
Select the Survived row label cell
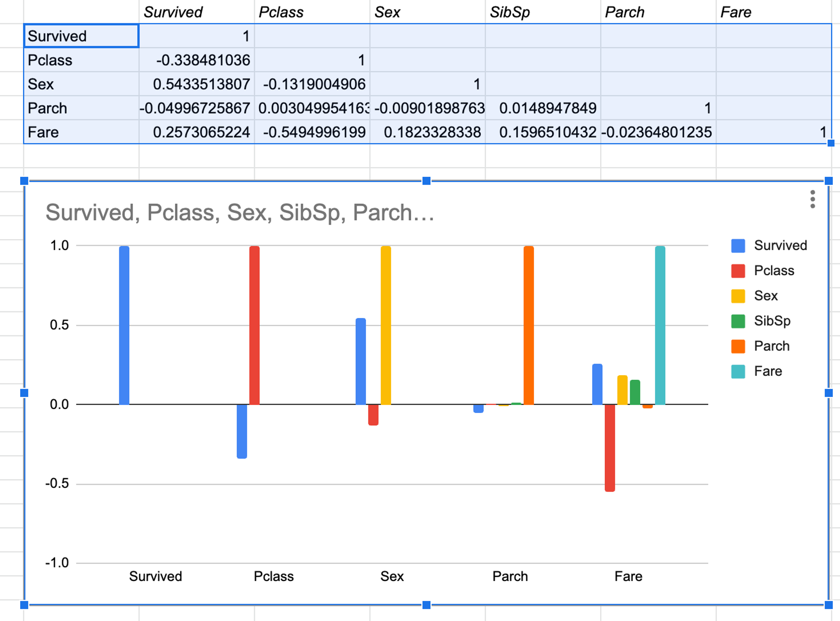pos(81,36)
